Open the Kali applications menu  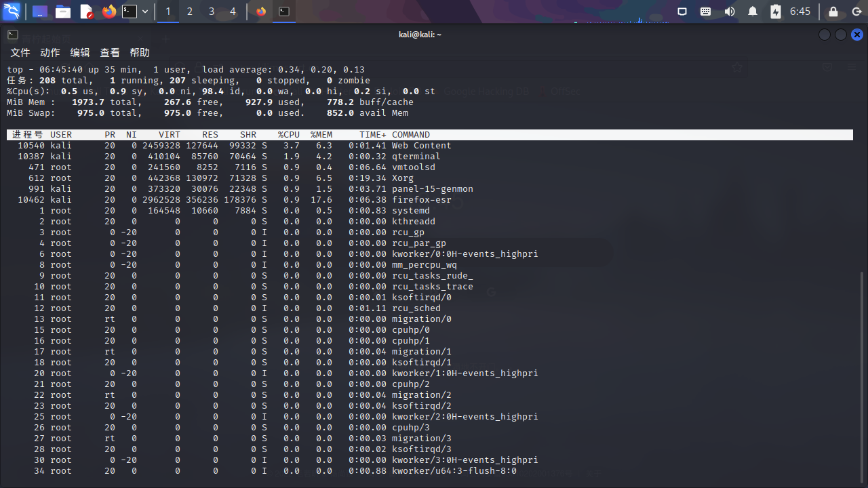tap(12, 12)
